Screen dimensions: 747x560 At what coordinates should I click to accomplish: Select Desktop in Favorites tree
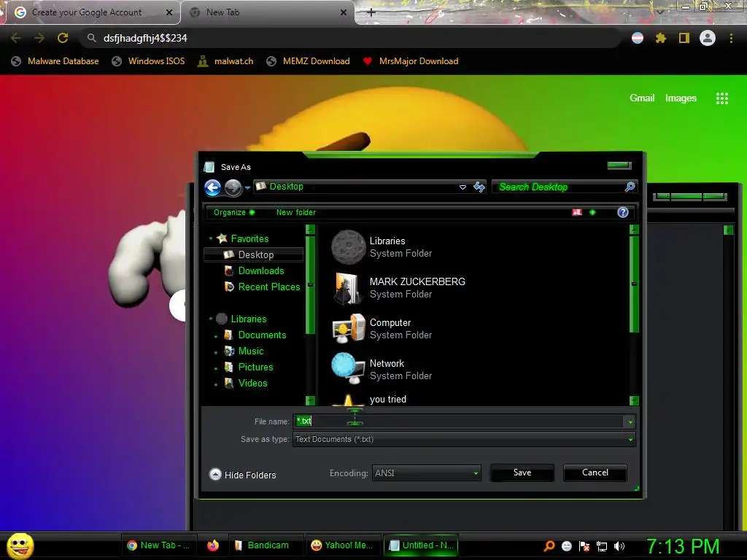coord(253,254)
